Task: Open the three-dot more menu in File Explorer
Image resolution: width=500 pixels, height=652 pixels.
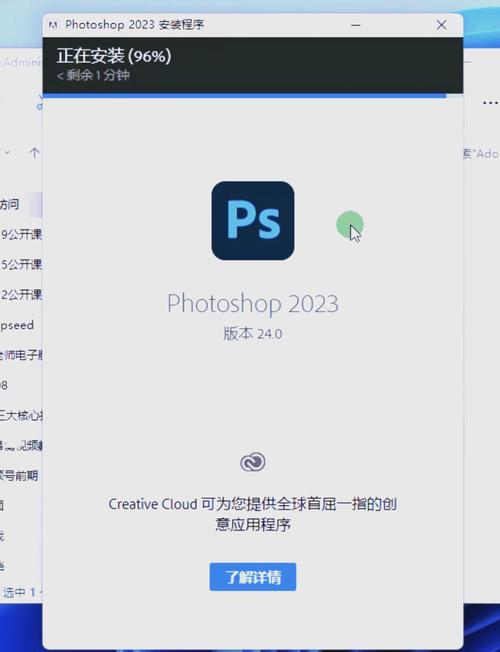Action: tap(490, 102)
